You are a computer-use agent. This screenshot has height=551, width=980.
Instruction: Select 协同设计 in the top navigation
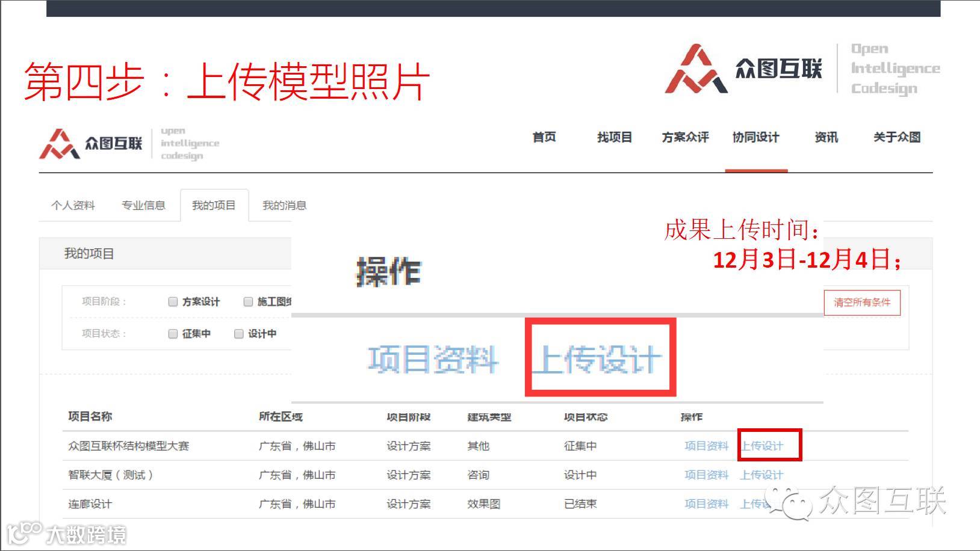[x=755, y=137]
